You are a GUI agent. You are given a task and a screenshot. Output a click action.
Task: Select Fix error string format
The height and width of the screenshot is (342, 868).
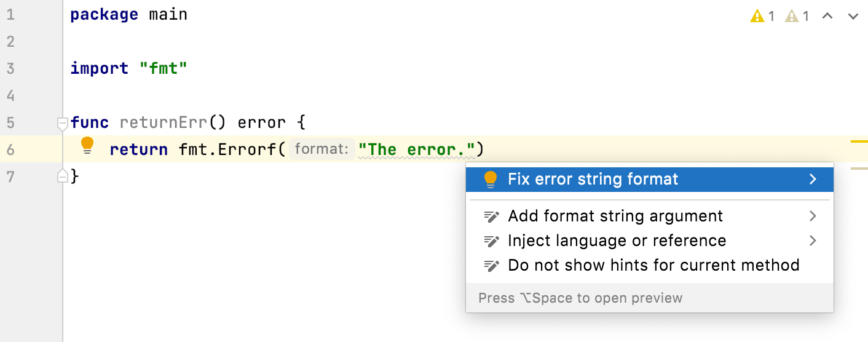tap(593, 180)
